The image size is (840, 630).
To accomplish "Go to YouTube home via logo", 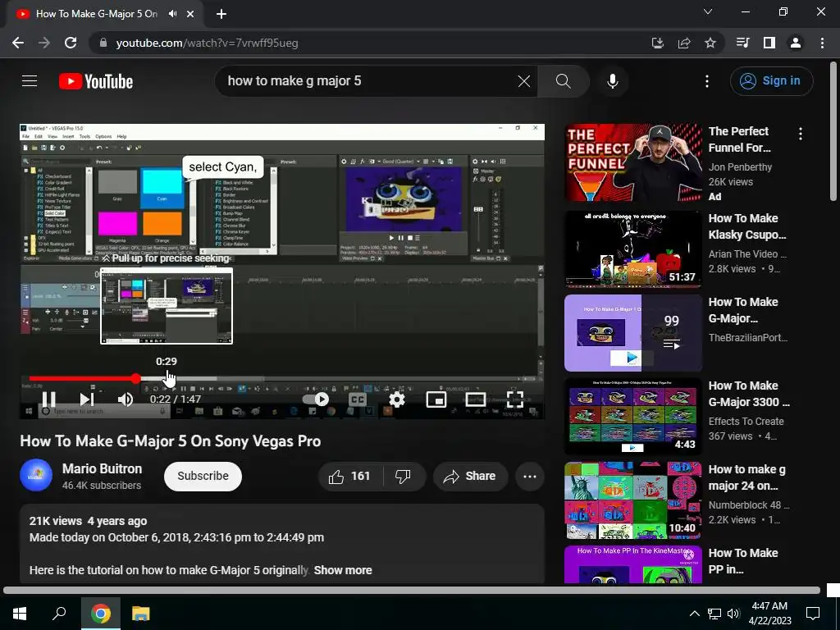I will point(96,81).
